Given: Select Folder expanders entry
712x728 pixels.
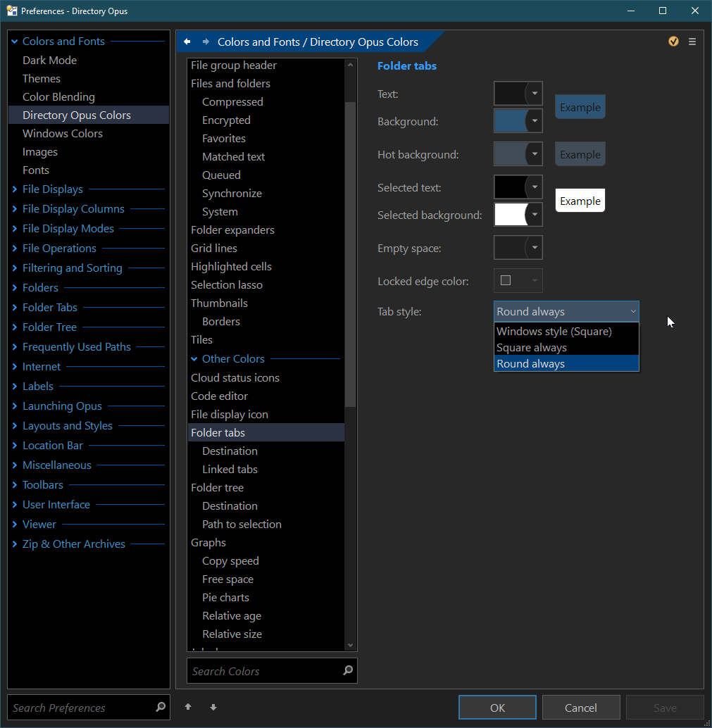Looking at the screenshot, I should [232, 230].
